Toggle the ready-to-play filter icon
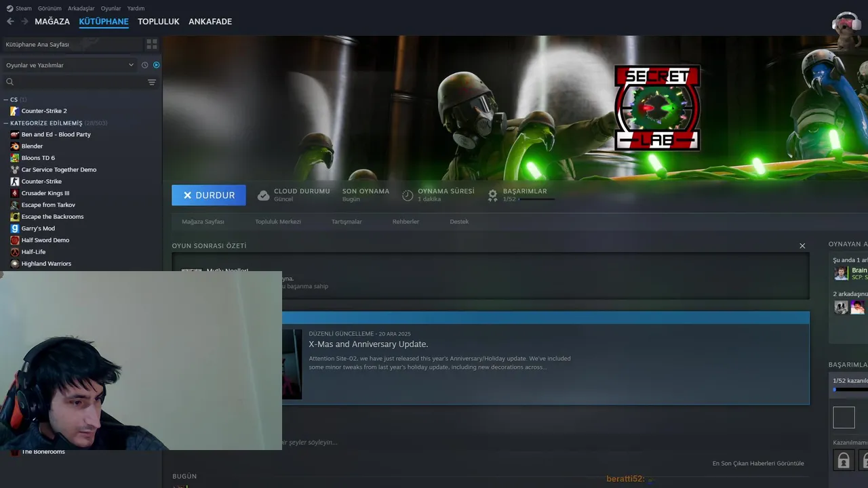Screen dimensions: 868x488 156,65
